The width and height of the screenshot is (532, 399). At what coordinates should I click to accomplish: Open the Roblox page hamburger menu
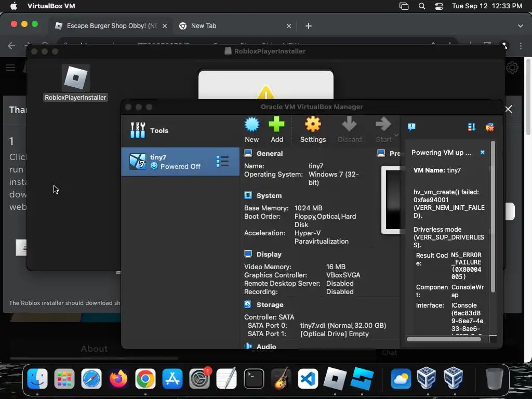click(x=10, y=68)
